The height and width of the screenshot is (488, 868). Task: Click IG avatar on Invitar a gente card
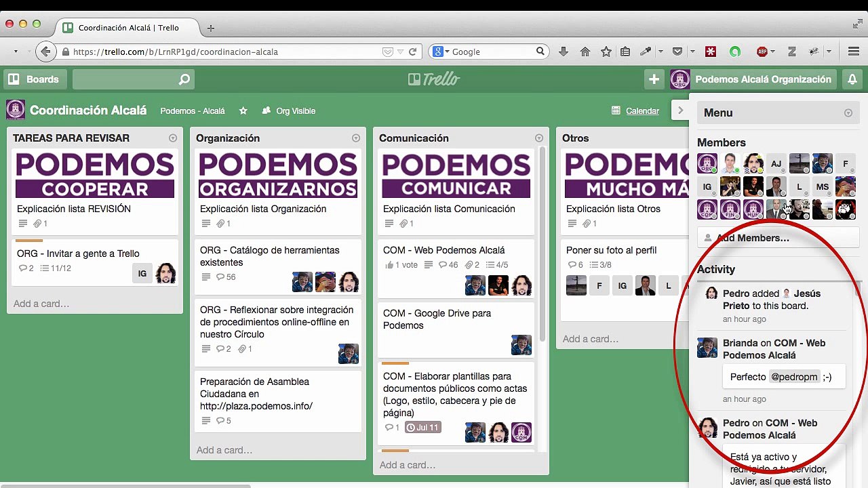(142, 274)
